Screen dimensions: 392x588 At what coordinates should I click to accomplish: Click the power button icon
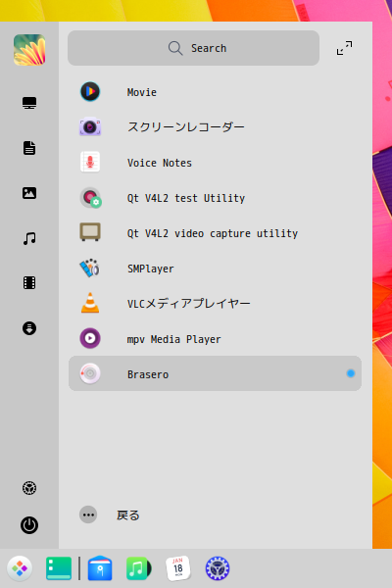(x=29, y=525)
